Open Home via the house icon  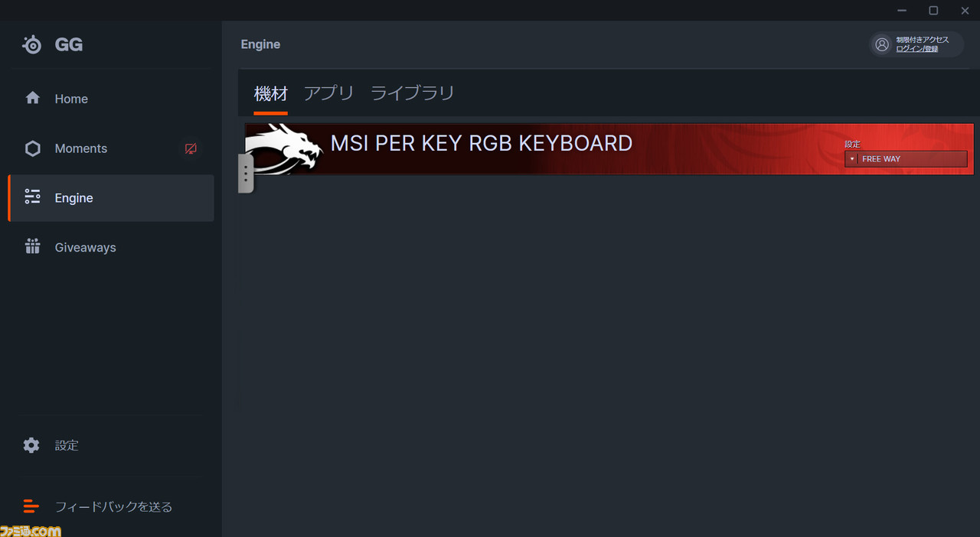pyautogui.click(x=32, y=98)
